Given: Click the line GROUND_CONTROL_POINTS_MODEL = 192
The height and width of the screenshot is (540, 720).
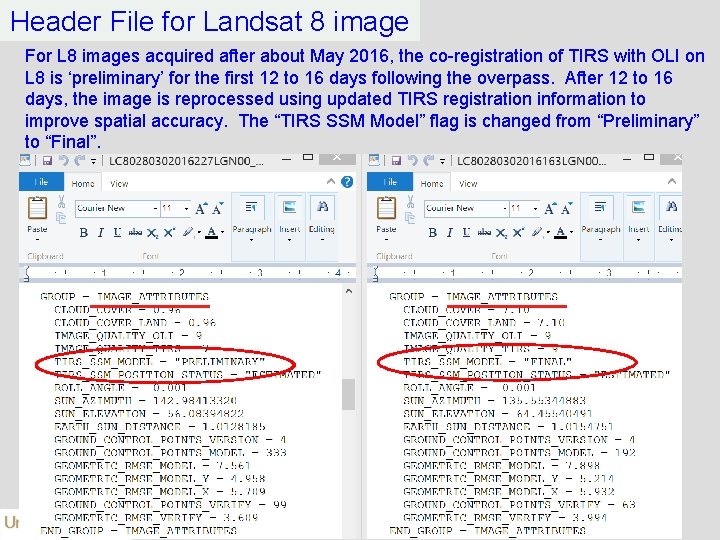Looking at the screenshot, I should pyautogui.click(x=519, y=452).
